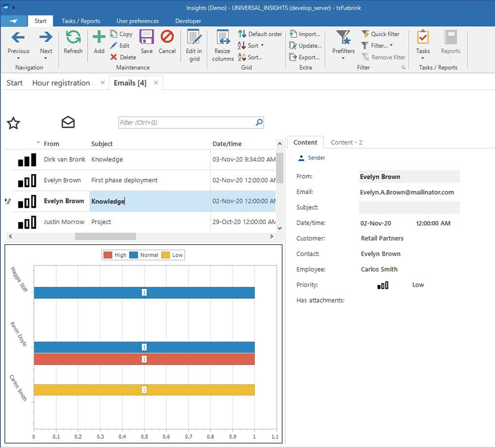Cancel the current edit
Viewport: 495px width, 448px height.
tap(167, 37)
